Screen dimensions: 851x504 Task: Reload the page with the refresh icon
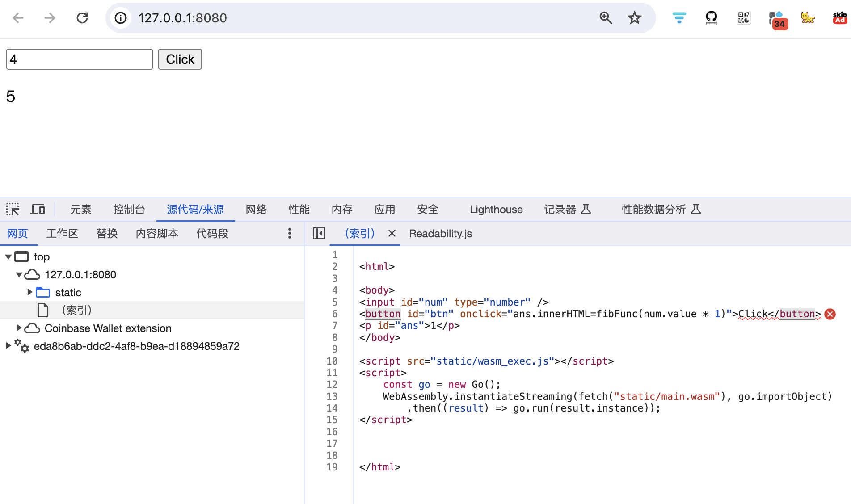click(x=82, y=18)
